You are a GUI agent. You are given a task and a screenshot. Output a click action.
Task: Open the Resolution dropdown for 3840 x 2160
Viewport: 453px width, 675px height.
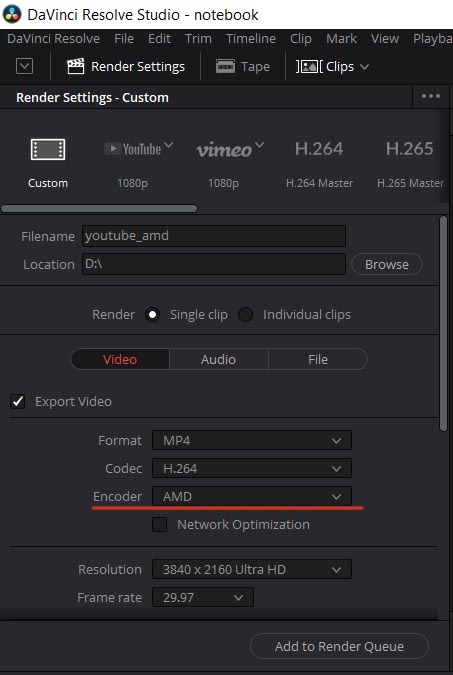[252, 570]
